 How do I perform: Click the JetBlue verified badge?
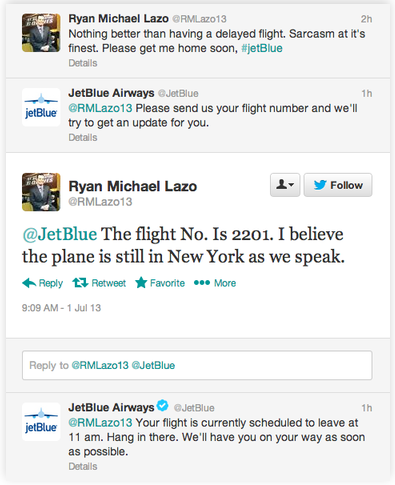point(163,405)
